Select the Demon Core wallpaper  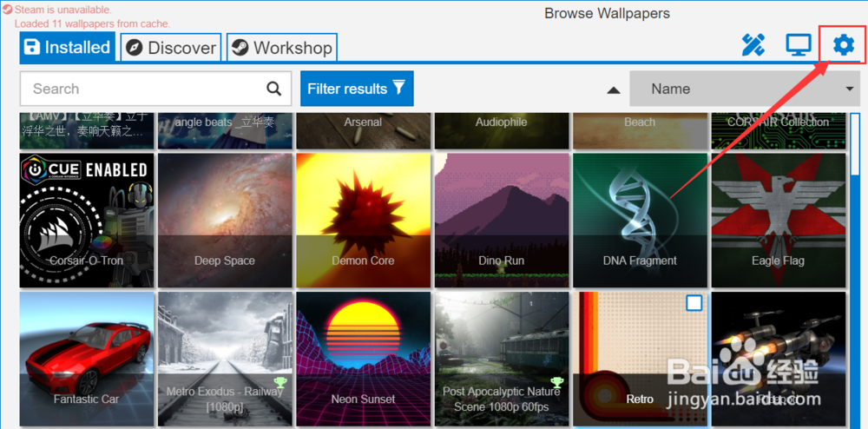[363, 221]
